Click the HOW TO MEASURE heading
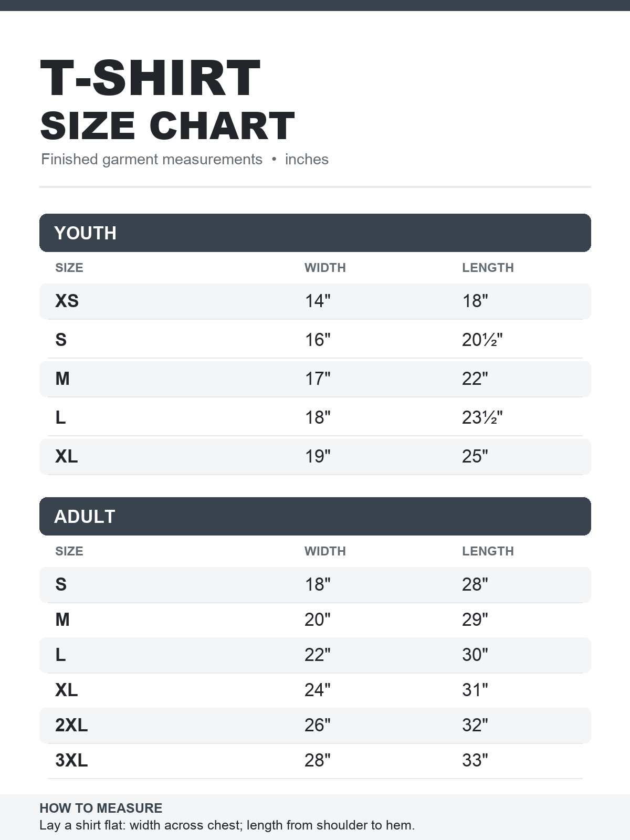The height and width of the screenshot is (840, 630). click(101, 808)
